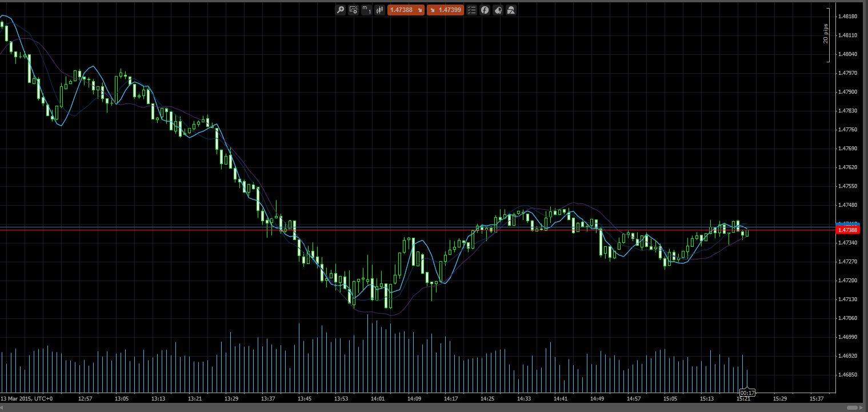Click the 20 pips scale bracket
The width and height of the screenshot is (868, 412).
(826, 35)
